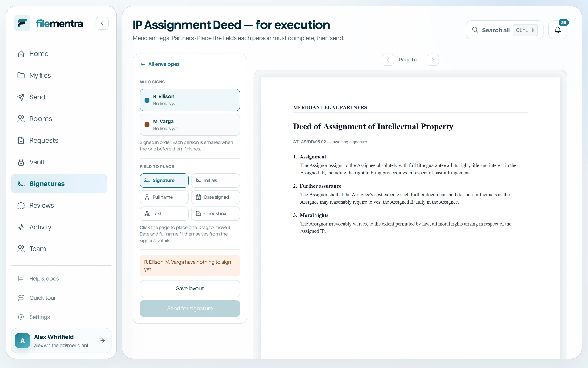Collapse the sidebar with the chevron button
Screen dimensions: 588x368
click(102, 23)
